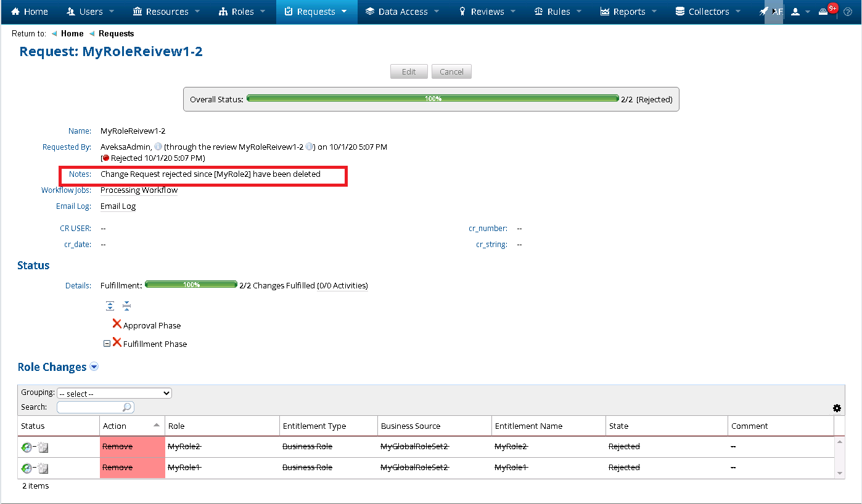Click the info icon next to AveksaAdmin
Viewport: 862px width, 504px height.
point(158,147)
